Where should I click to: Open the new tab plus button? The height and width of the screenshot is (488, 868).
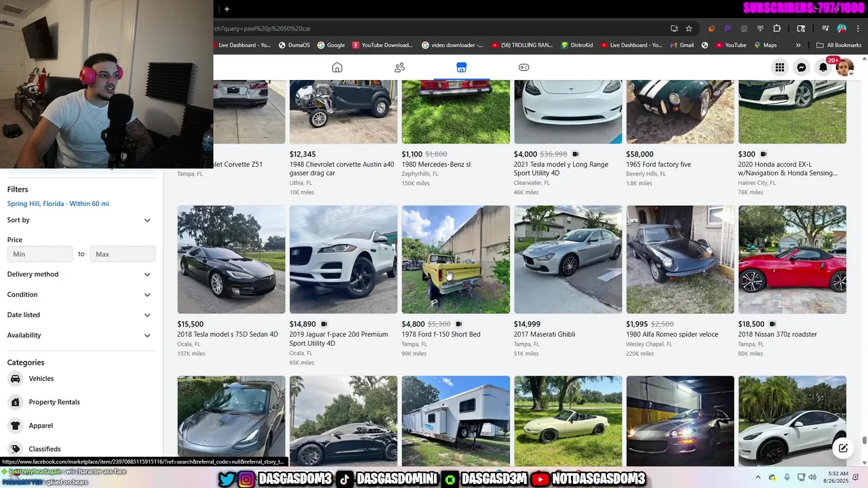(x=226, y=9)
